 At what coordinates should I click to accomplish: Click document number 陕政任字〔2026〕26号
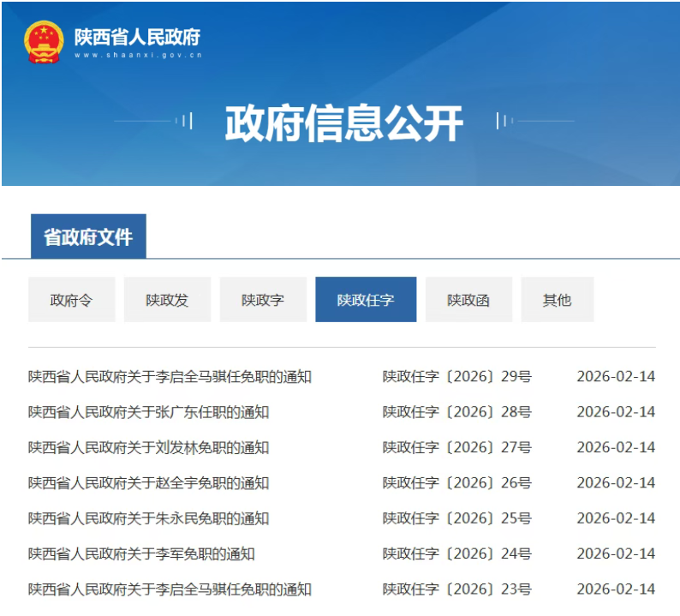[456, 483]
